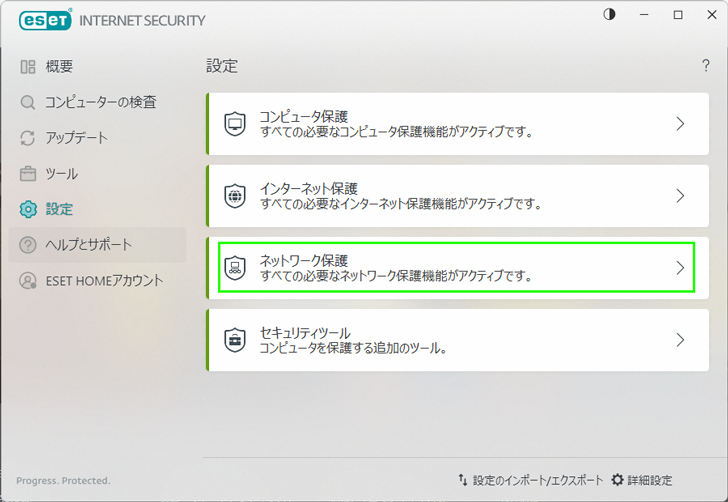The height and width of the screenshot is (502, 728).
Task: Expand the セキュリティツール chevron
Action: coord(680,340)
